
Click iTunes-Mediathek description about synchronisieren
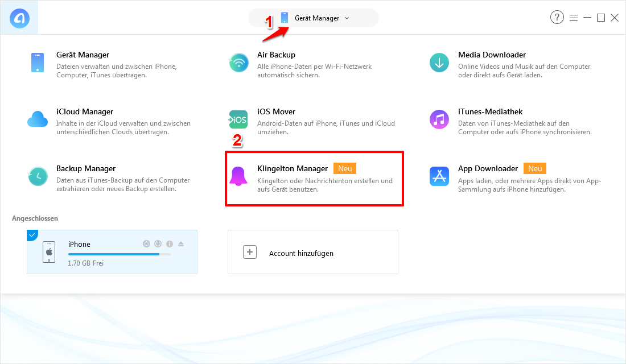pos(525,128)
